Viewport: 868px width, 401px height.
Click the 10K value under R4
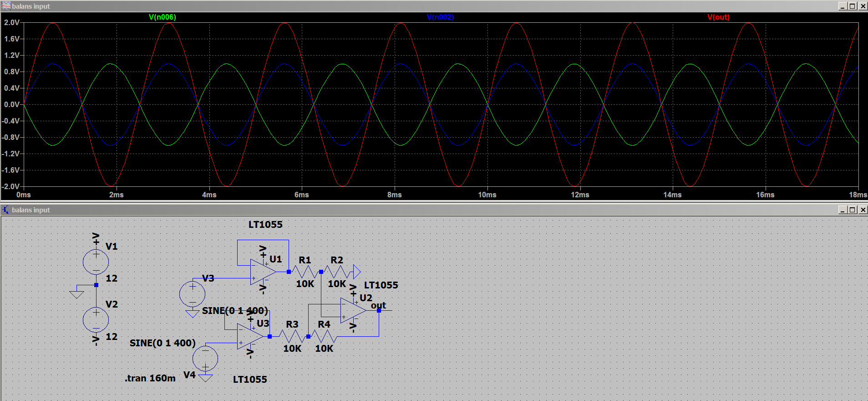(x=324, y=348)
